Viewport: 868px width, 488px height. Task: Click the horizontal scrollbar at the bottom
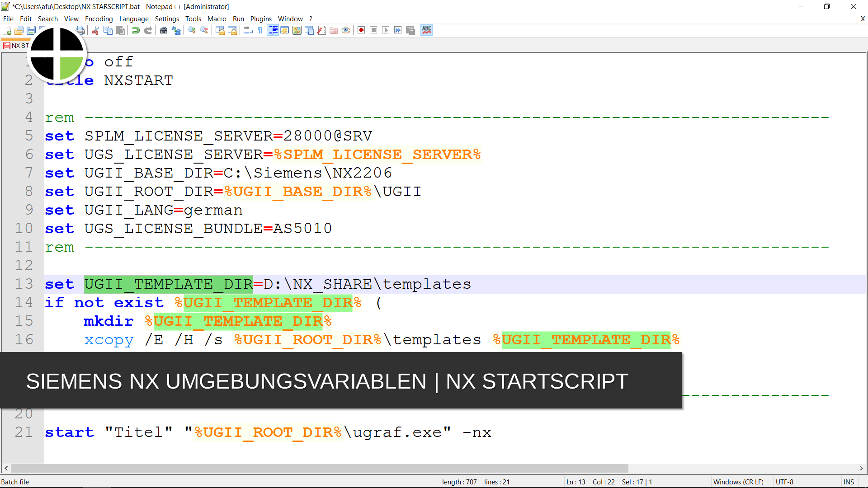pos(316,469)
